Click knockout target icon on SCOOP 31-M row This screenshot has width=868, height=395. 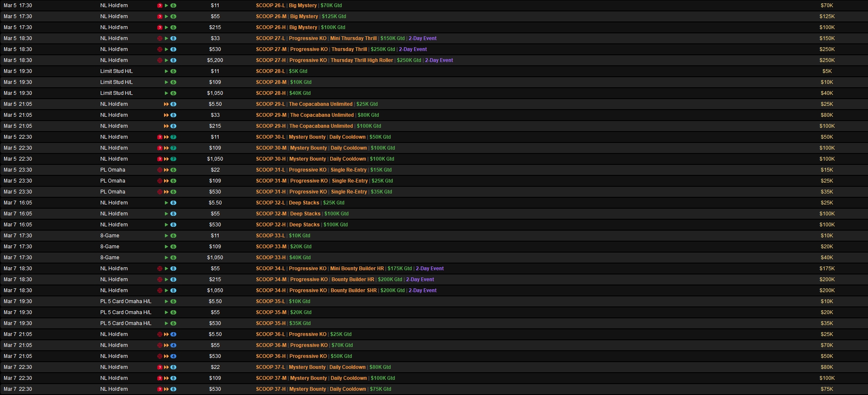[x=160, y=181]
